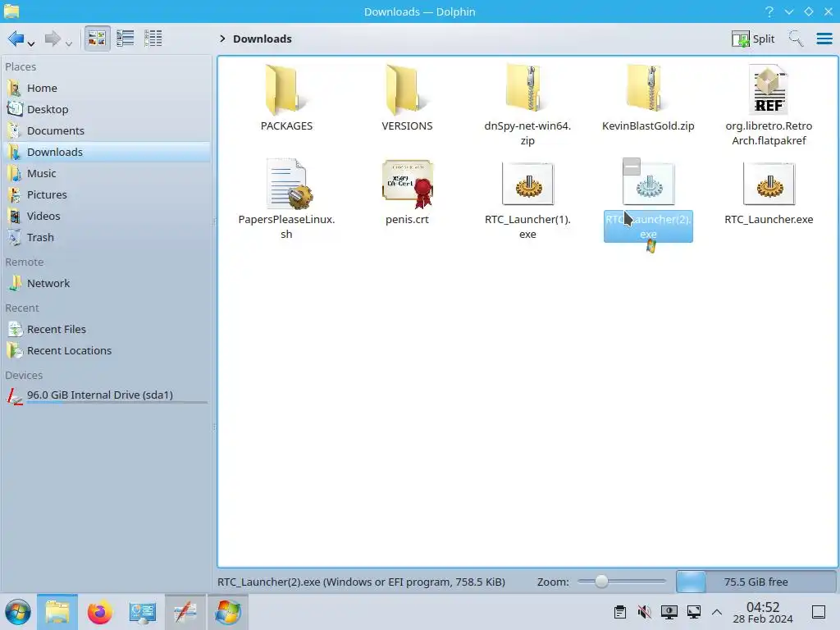Switch to Details view mode
The image size is (840, 630).
[x=153, y=39]
